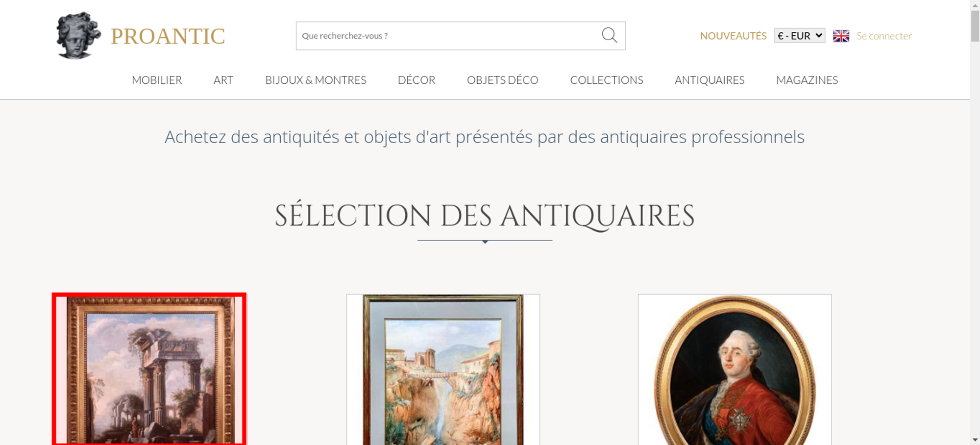Screen dimensions: 980x445
Task: Open the MOBILIER menu
Action: pyautogui.click(x=157, y=80)
